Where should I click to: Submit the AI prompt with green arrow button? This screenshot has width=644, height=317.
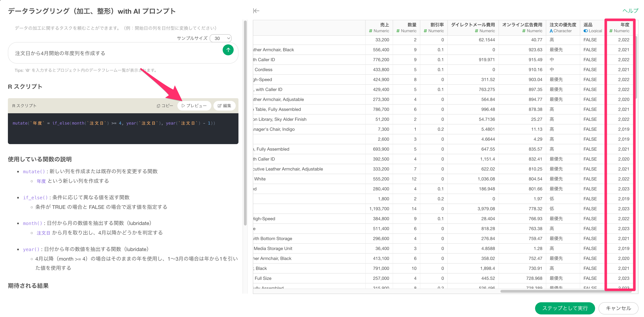click(228, 50)
